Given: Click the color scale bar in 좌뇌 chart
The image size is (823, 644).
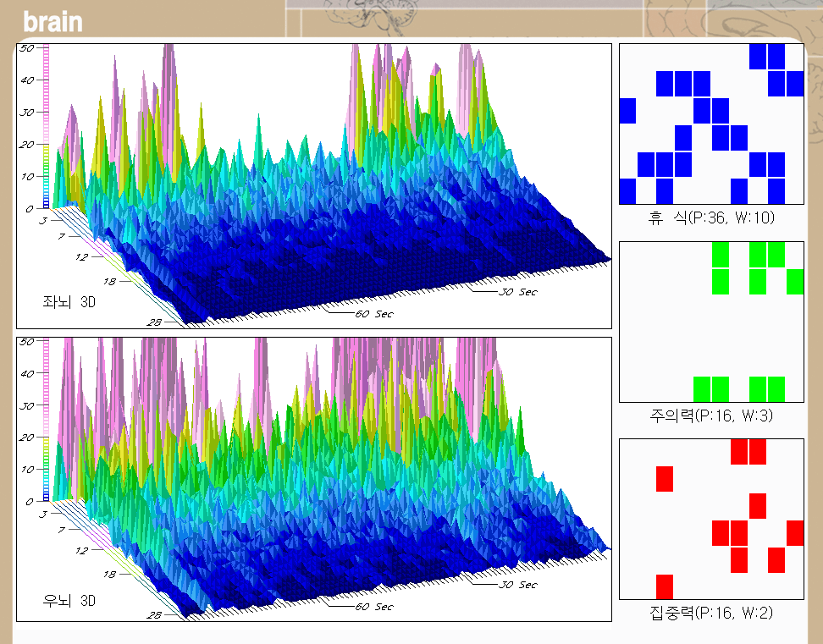Looking at the screenshot, I should point(47,127).
